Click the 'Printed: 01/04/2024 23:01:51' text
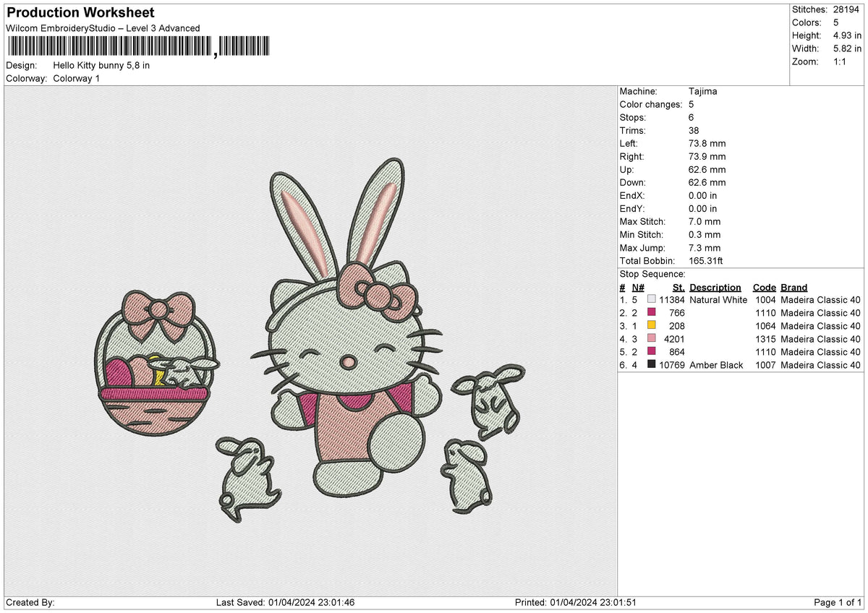 [576, 603]
